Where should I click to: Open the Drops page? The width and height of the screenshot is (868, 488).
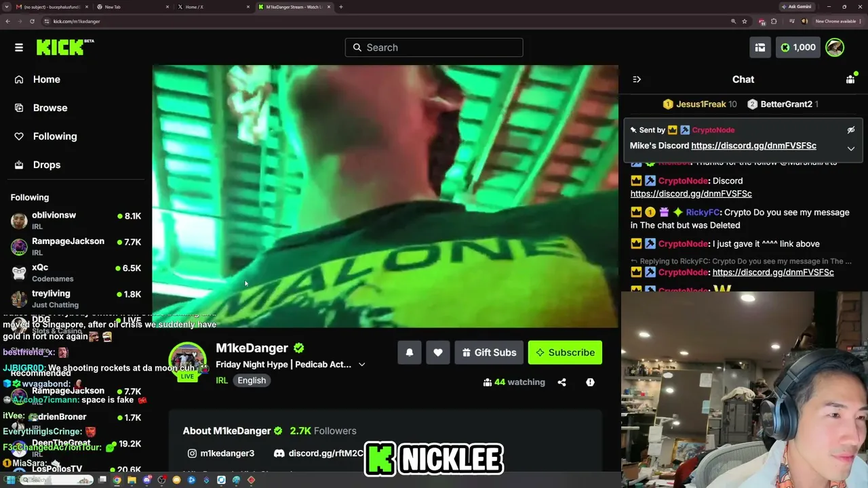coord(39,165)
